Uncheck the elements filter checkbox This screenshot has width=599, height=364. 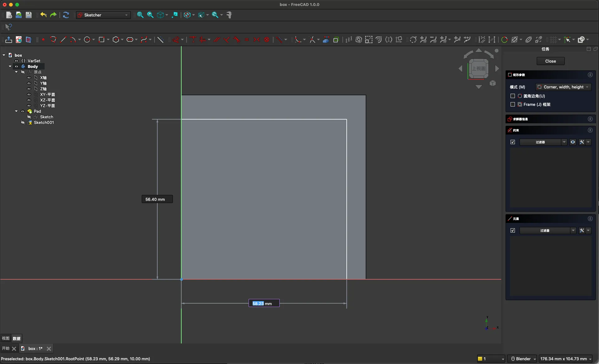513,230
